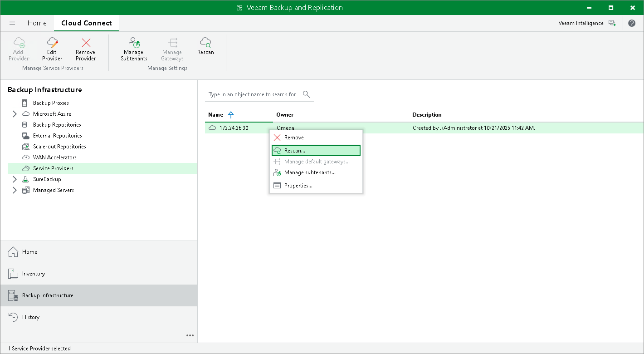Screen dimensions: 644x354
Task: Choose Manage default gateways... in context menu
Action: tap(316, 162)
